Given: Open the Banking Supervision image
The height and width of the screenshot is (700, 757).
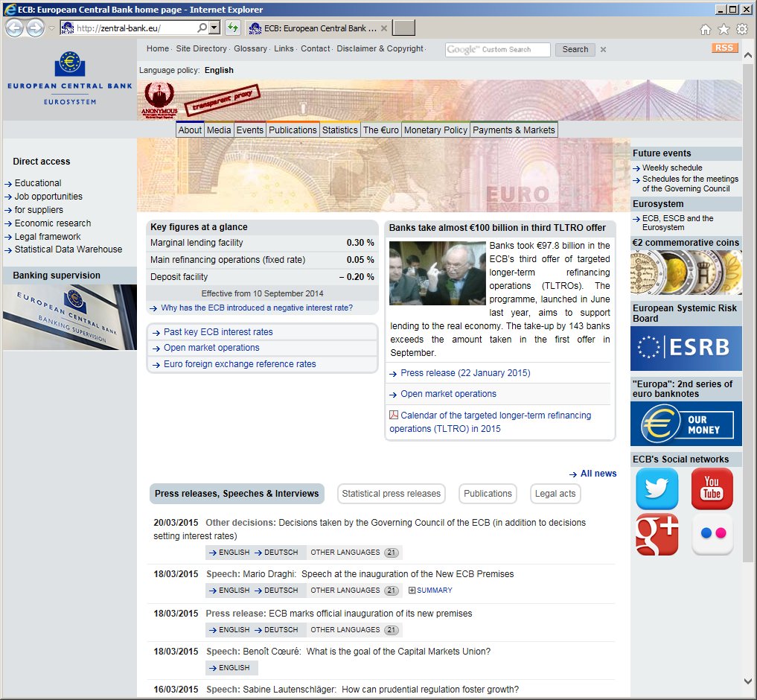Looking at the screenshot, I should (x=70, y=317).
